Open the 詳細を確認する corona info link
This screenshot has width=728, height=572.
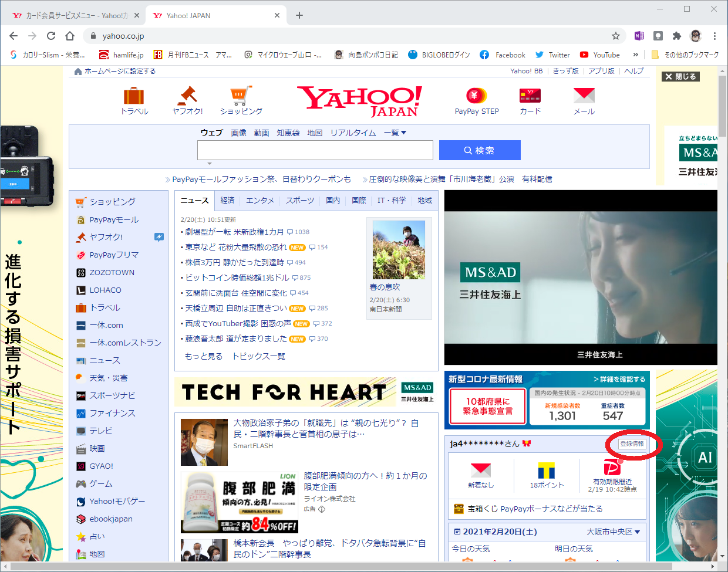click(619, 379)
